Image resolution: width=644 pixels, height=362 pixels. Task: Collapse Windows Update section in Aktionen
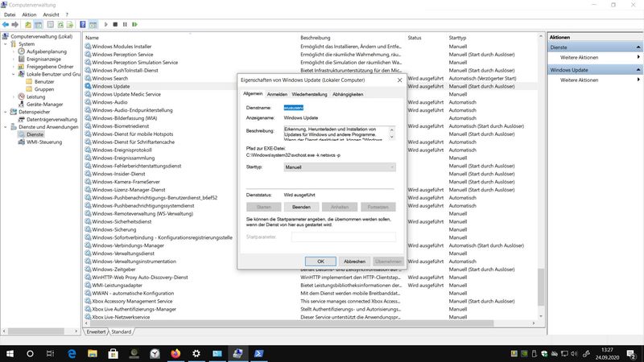tap(638, 70)
